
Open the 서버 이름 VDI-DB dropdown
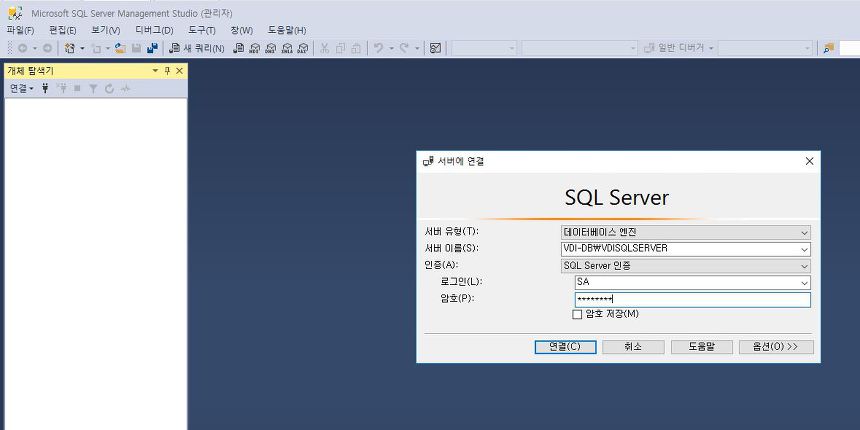click(x=804, y=249)
